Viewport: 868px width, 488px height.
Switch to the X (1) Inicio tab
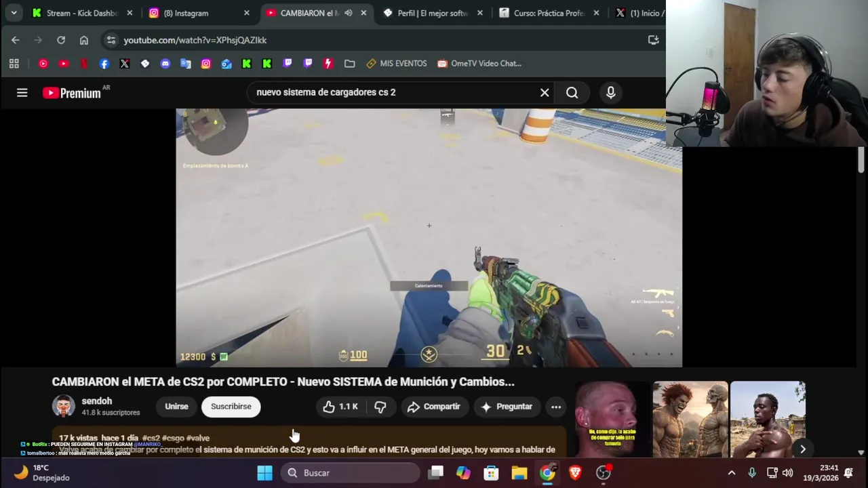(639, 13)
